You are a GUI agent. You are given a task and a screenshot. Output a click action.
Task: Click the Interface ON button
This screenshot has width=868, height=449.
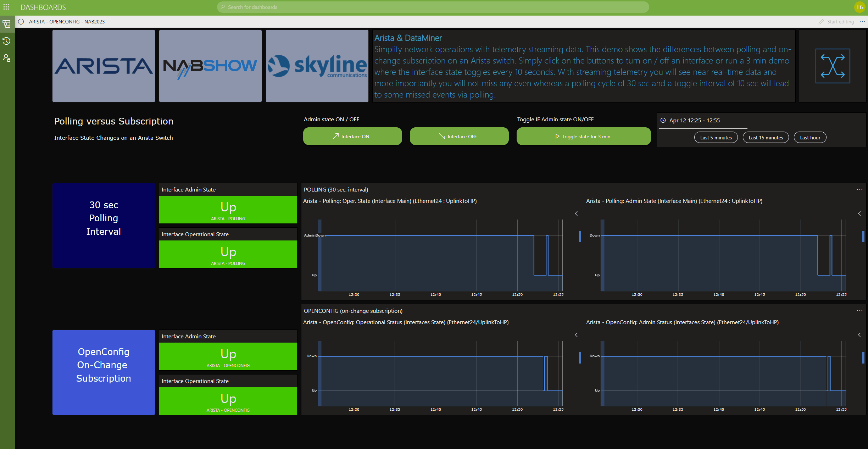click(352, 136)
